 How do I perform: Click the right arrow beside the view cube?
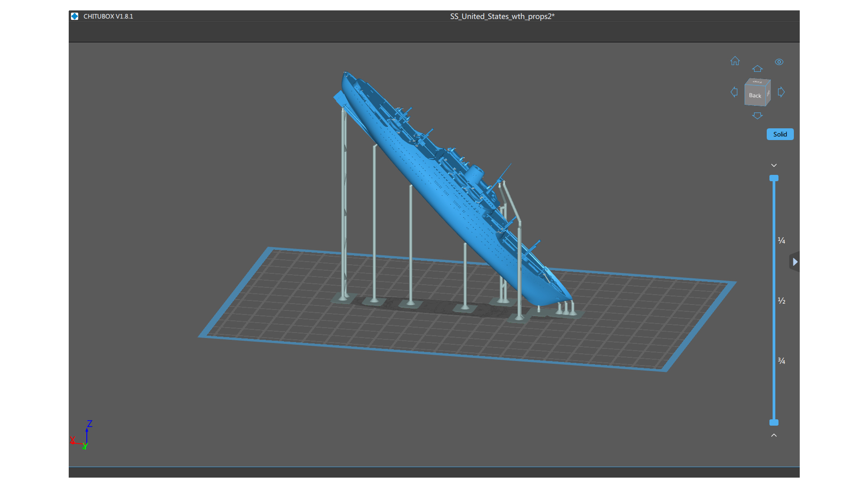[x=782, y=92]
